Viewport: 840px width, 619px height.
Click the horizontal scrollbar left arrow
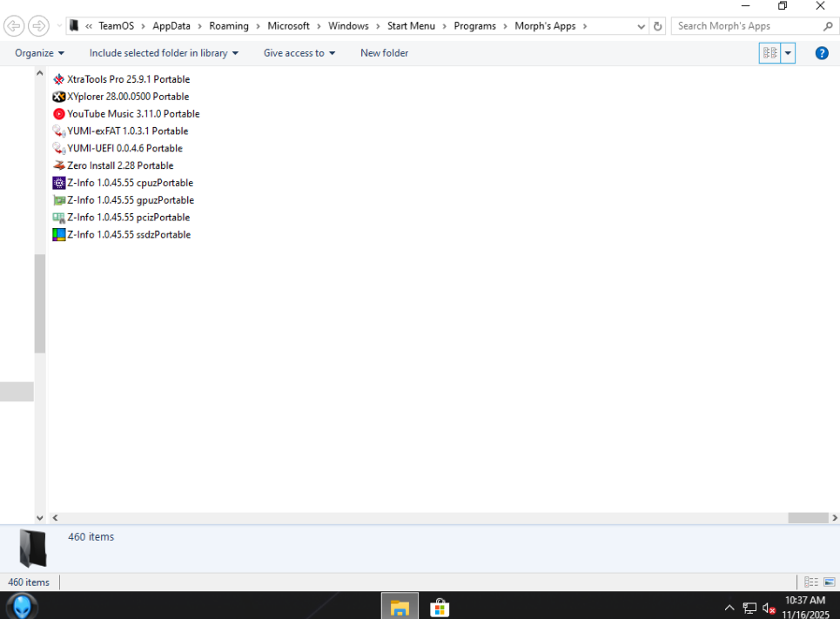point(55,518)
